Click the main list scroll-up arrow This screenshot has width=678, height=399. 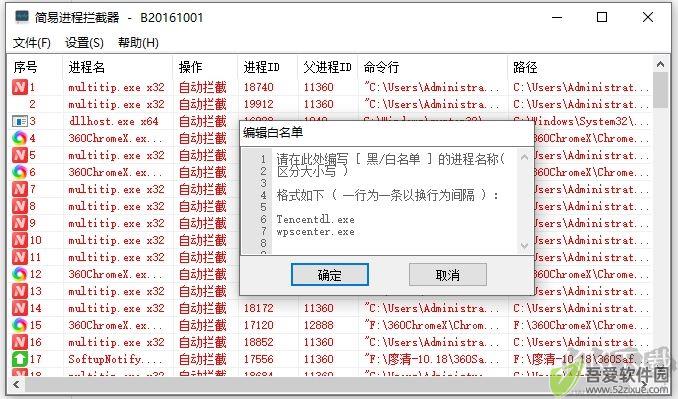[x=660, y=64]
